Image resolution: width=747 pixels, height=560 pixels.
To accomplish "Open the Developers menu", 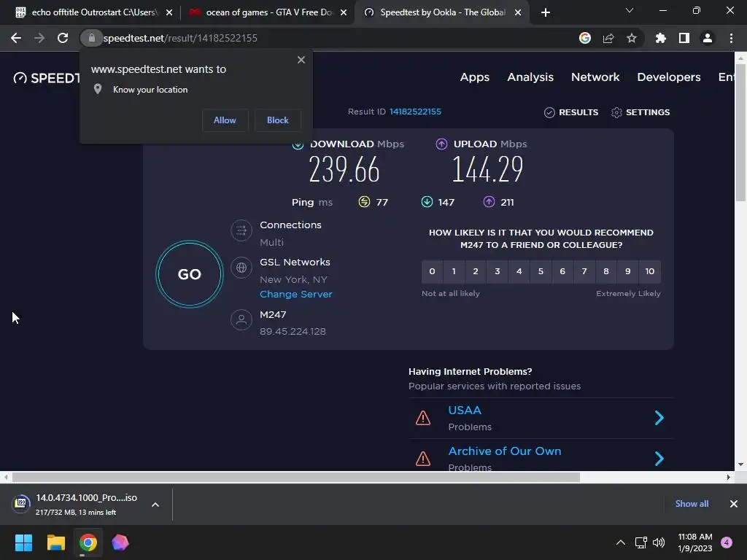I will coord(669,77).
